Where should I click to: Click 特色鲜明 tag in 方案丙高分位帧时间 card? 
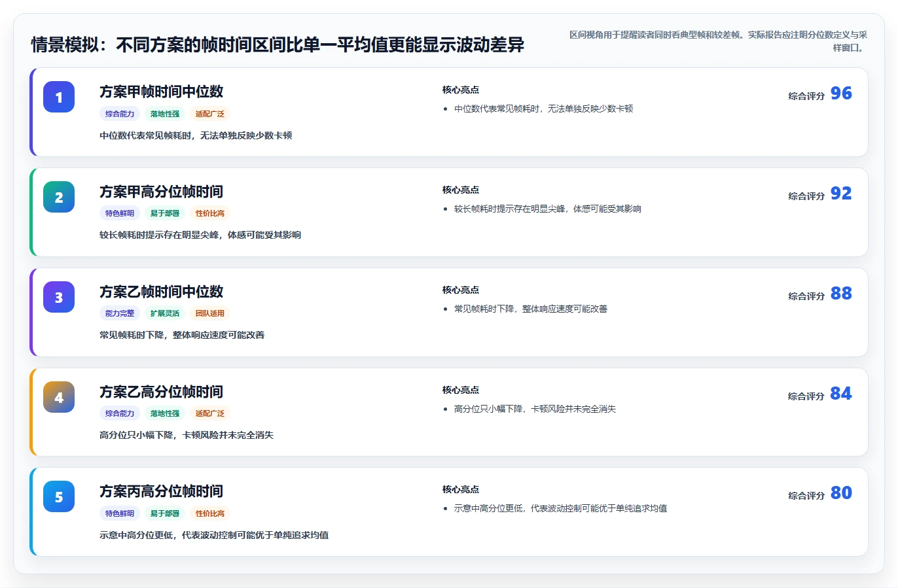pos(120,513)
